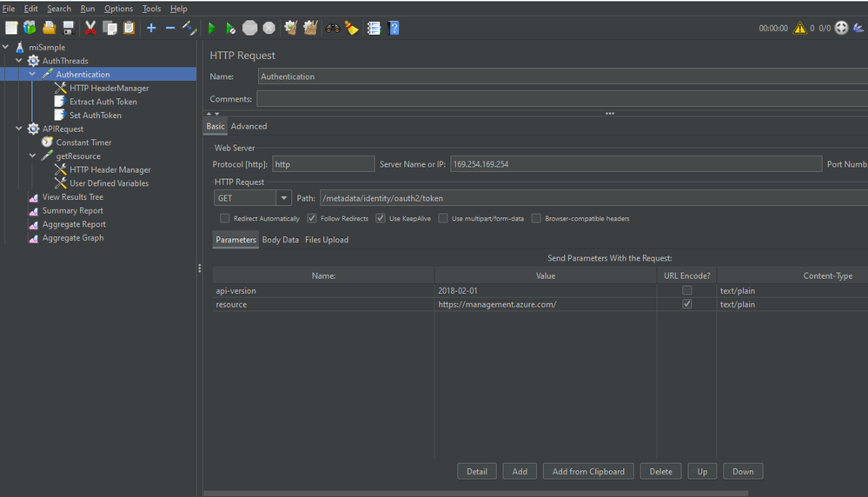Save the test plan with the disk icon

coord(69,28)
